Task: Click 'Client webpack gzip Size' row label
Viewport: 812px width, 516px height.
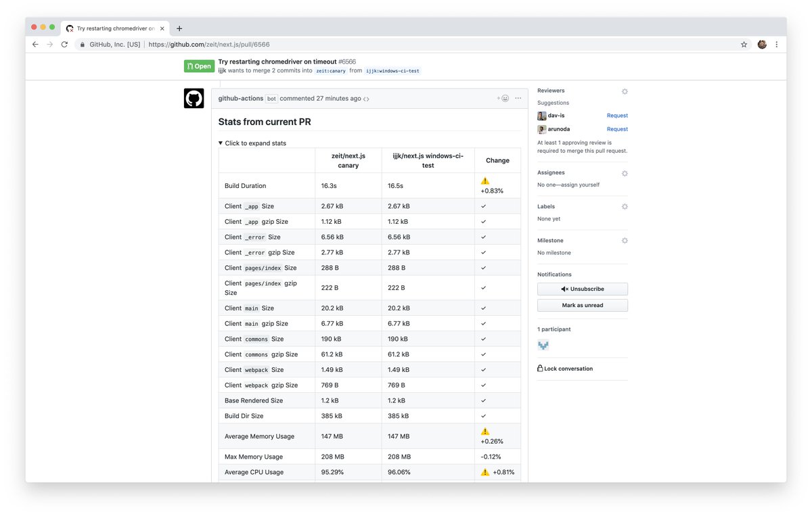Action: (x=261, y=385)
